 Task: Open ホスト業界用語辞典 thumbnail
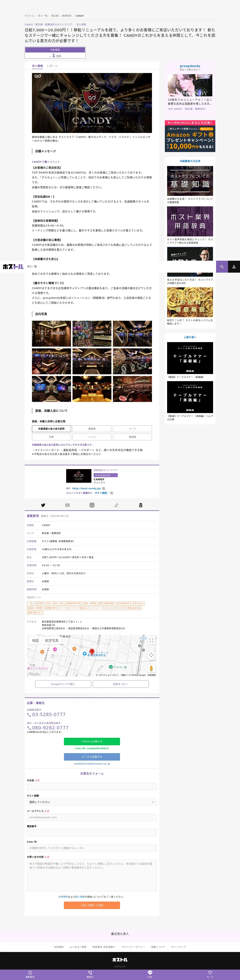(190, 221)
